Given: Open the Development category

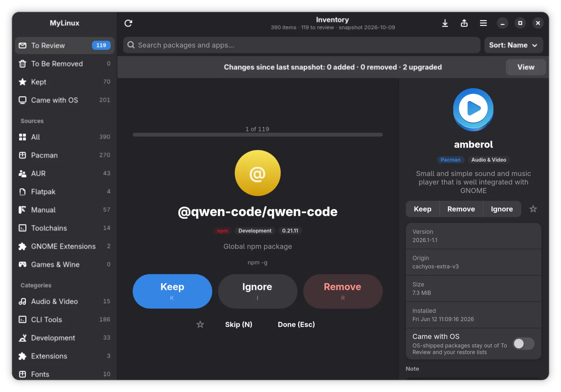Looking at the screenshot, I should pyautogui.click(x=65, y=338).
